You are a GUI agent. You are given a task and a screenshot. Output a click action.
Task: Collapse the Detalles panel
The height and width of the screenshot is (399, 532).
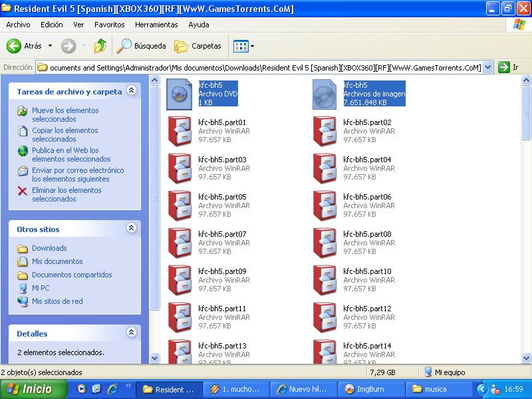click(x=131, y=332)
